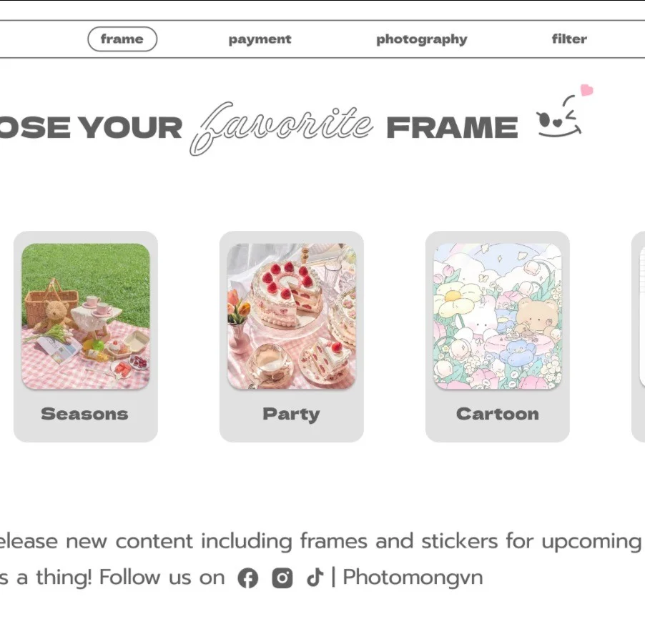Open the filter step
The width and height of the screenshot is (645, 644).
[569, 39]
